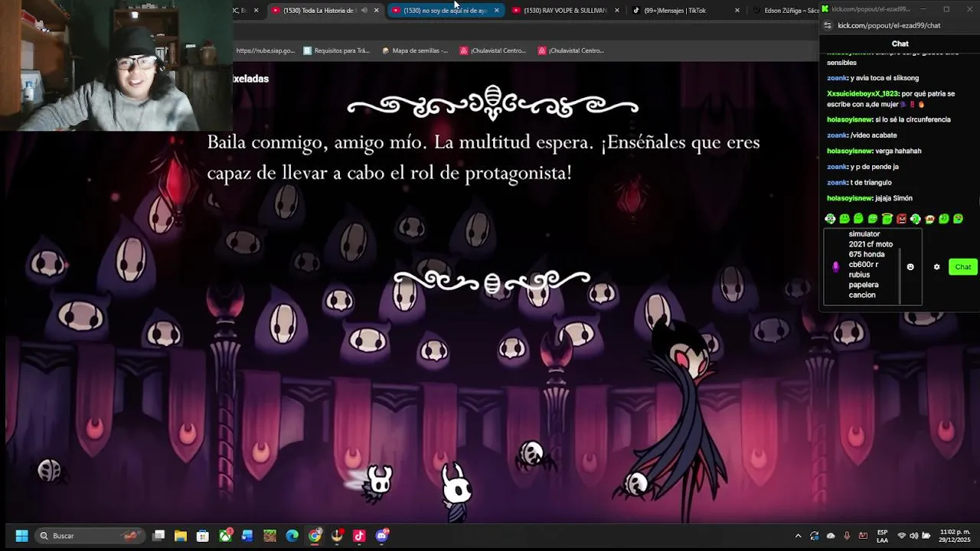The height and width of the screenshot is (551, 980).
Task: Click 'jajaja Simón' chat message
Action: coord(894,198)
